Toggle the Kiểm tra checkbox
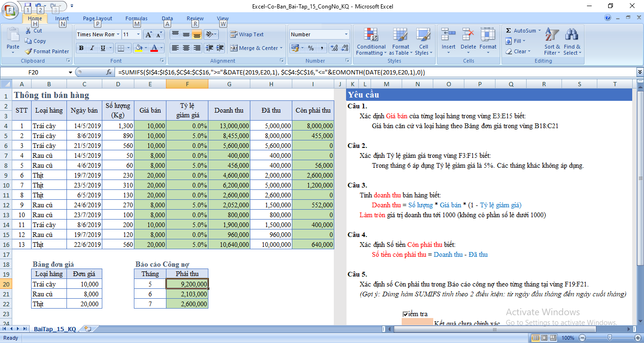The width and height of the screenshot is (644, 343). 405,314
